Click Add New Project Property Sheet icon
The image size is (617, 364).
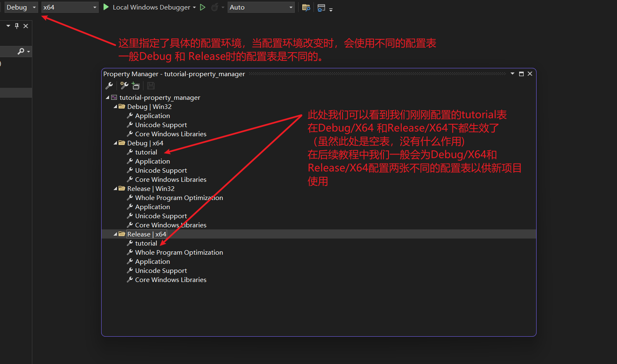coord(124,86)
